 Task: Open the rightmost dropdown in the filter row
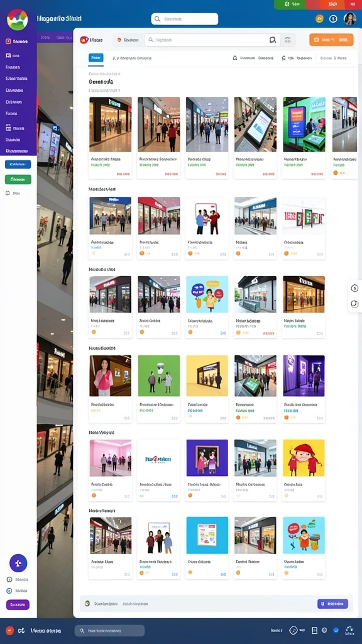334,58
